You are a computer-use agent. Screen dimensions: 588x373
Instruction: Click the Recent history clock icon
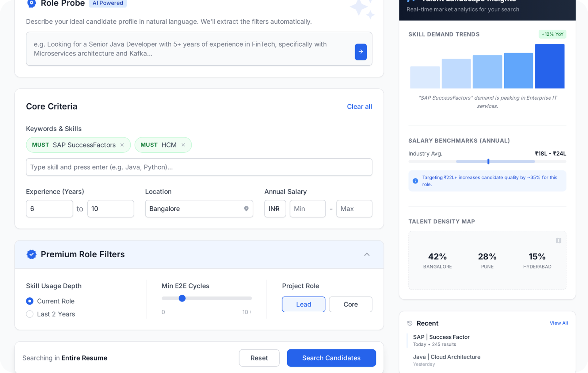pyautogui.click(x=410, y=323)
